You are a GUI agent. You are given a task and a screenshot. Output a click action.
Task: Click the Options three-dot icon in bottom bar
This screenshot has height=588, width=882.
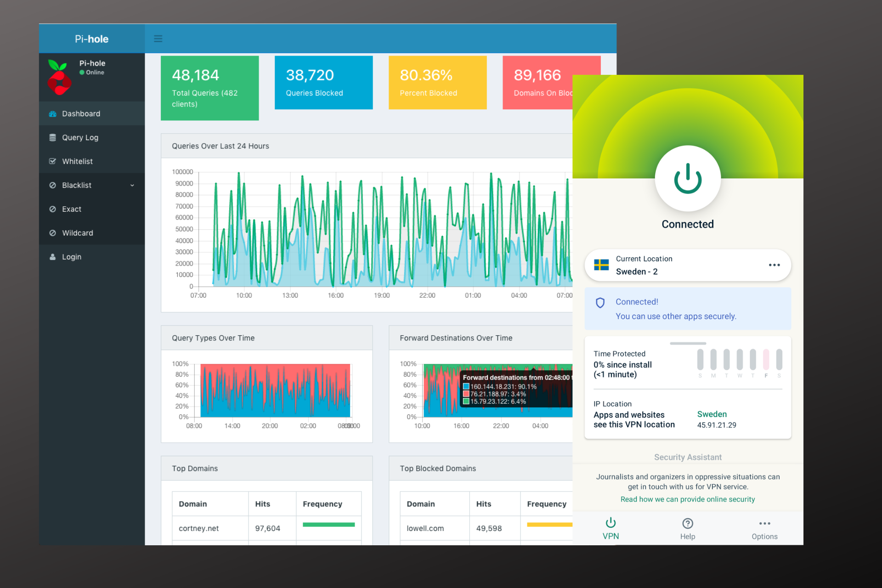pyautogui.click(x=765, y=524)
